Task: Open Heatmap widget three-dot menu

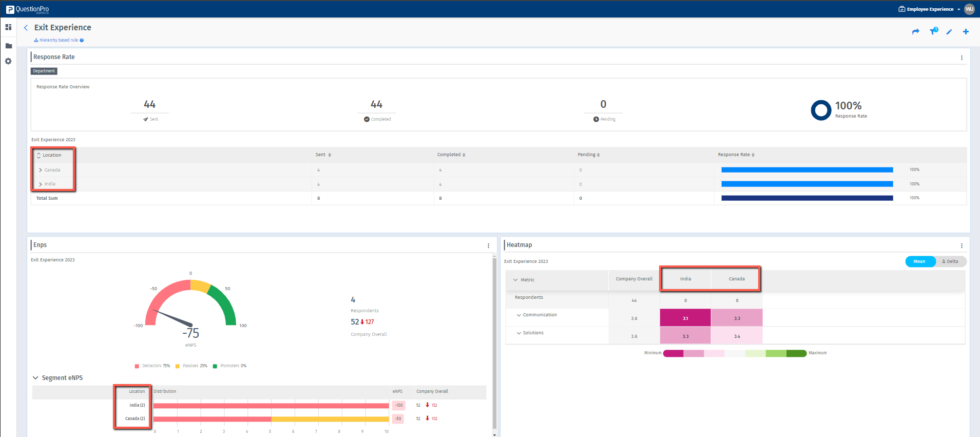Action: [x=962, y=246]
